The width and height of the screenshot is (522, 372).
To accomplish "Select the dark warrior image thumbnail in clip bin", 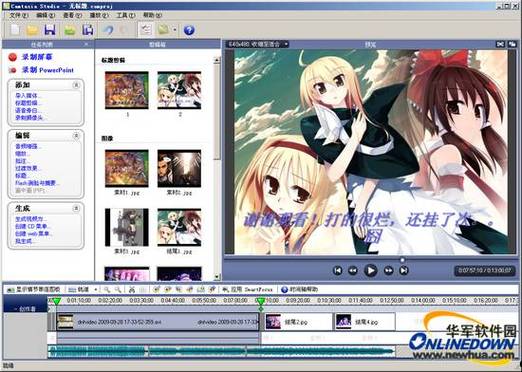I will click(x=179, y=168).
